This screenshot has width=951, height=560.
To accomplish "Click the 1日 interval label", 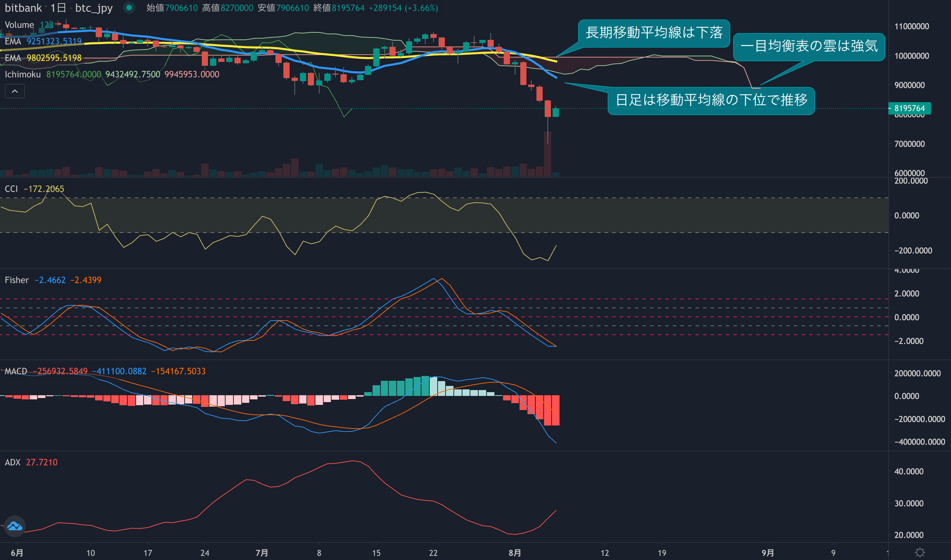I will pos(58,8).
